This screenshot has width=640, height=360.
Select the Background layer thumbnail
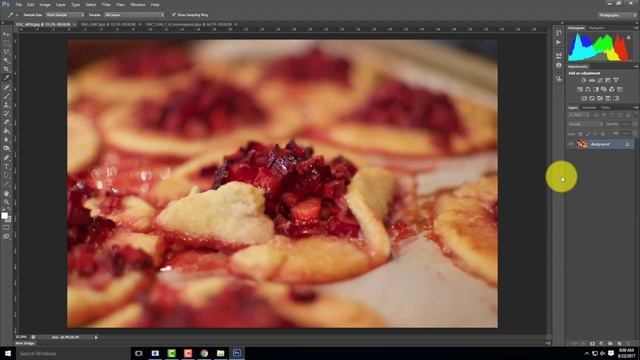click(582, 144)
